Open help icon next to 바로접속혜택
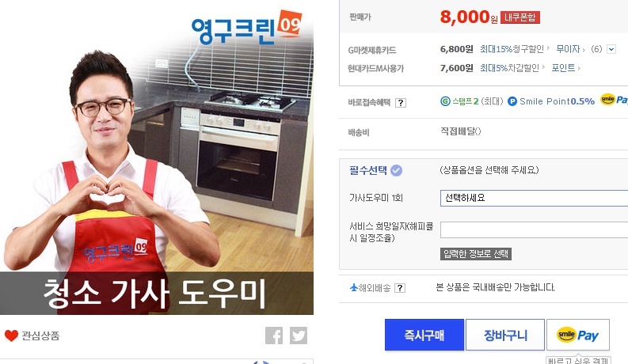Screen dimensions: 628x364 coord(401,103)
